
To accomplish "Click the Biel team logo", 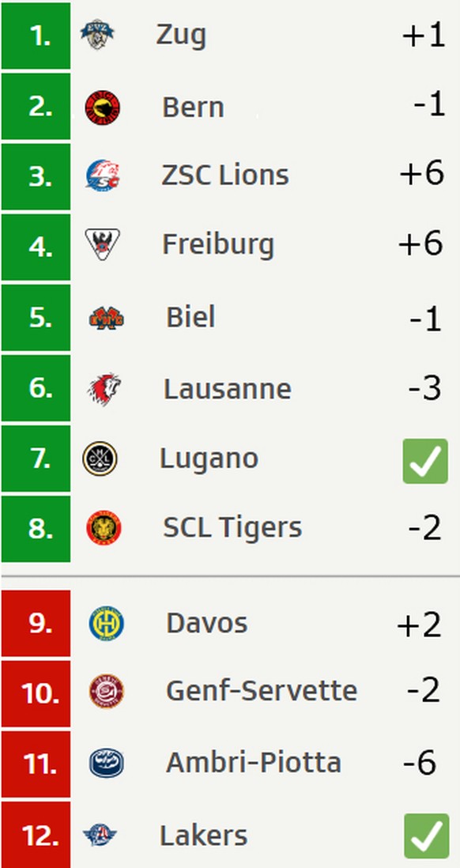I will [106, 319].
